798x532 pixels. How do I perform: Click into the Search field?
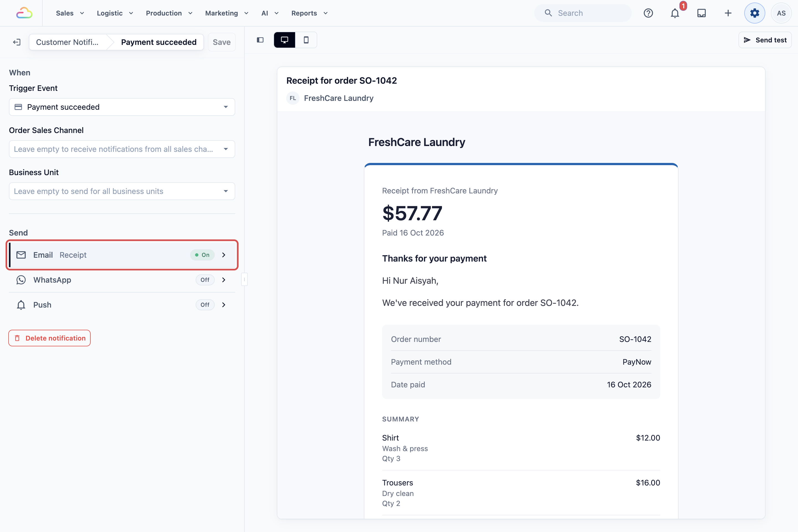tap(582, 13)
